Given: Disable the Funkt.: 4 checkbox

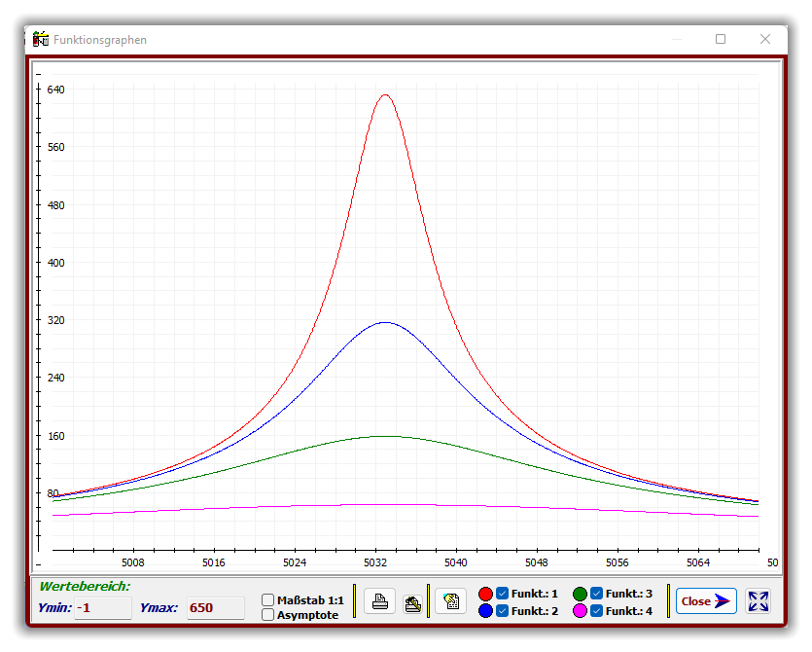Looking at the screenshot, I should click(597, 611).
